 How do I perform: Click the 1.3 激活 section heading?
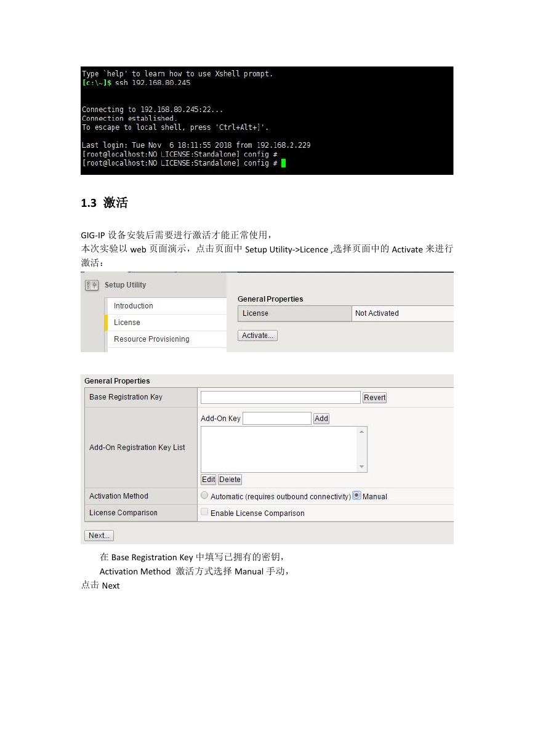(104, 203)
